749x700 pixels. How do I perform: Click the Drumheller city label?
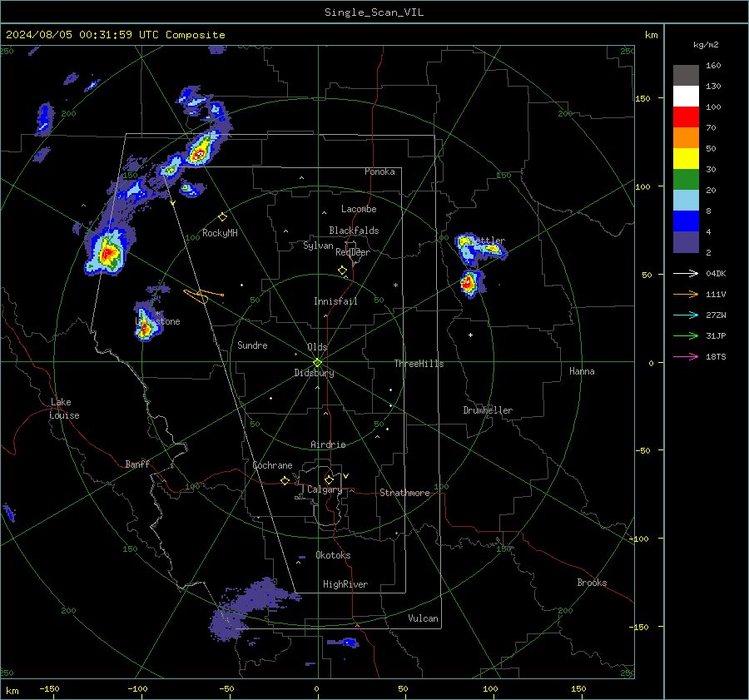(488, 410)
